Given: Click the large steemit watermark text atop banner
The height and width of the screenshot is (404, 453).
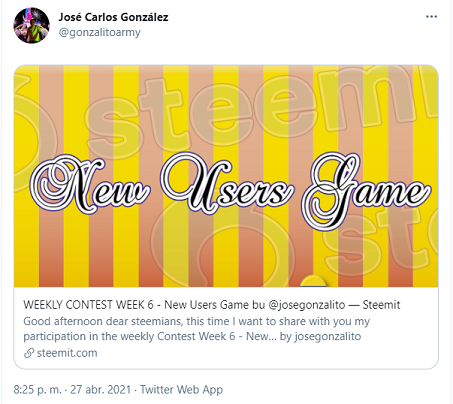Looking at the screenshot, I should point(260,110).
